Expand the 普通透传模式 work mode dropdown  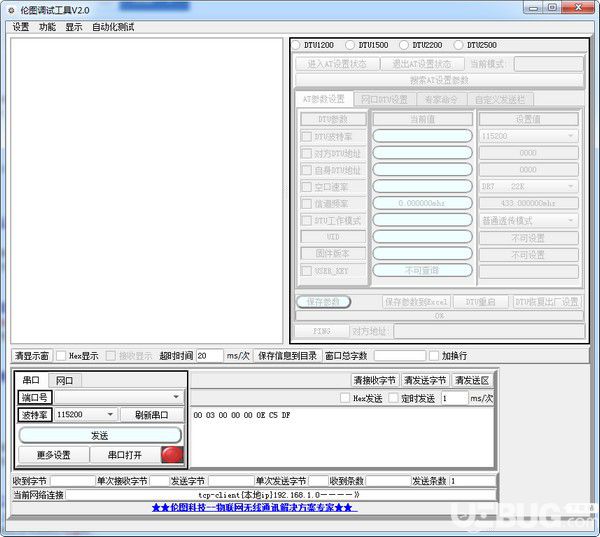click(528, 220)
